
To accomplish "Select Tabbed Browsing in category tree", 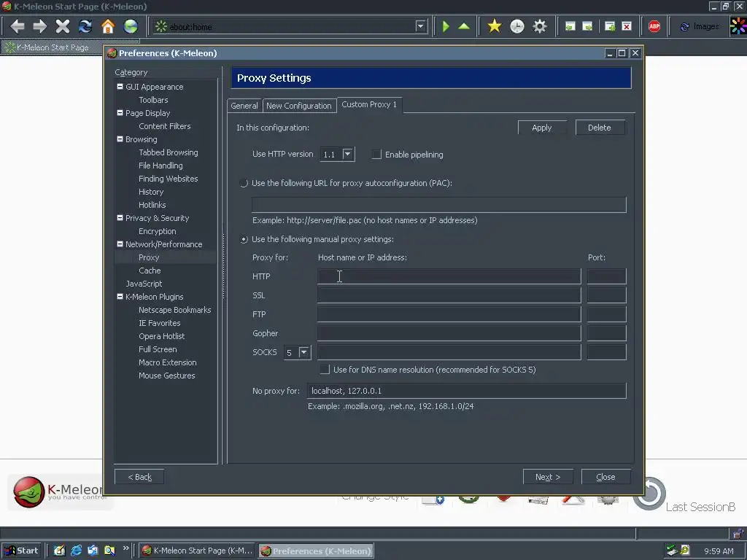I will pyautogui.click(x=169, y=152).
